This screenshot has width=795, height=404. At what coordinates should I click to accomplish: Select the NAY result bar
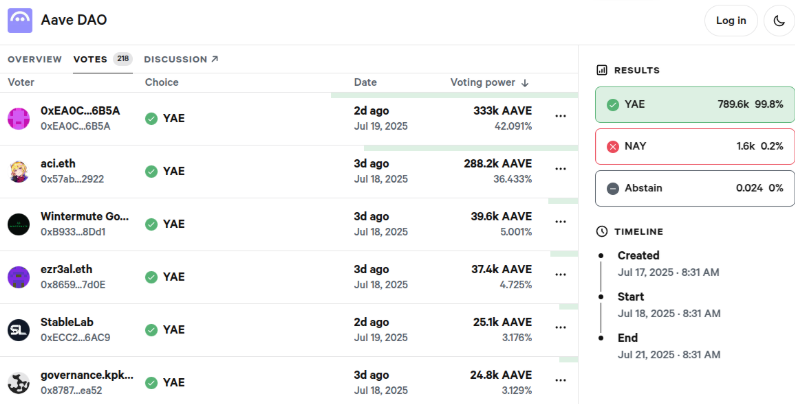(694, 146)
